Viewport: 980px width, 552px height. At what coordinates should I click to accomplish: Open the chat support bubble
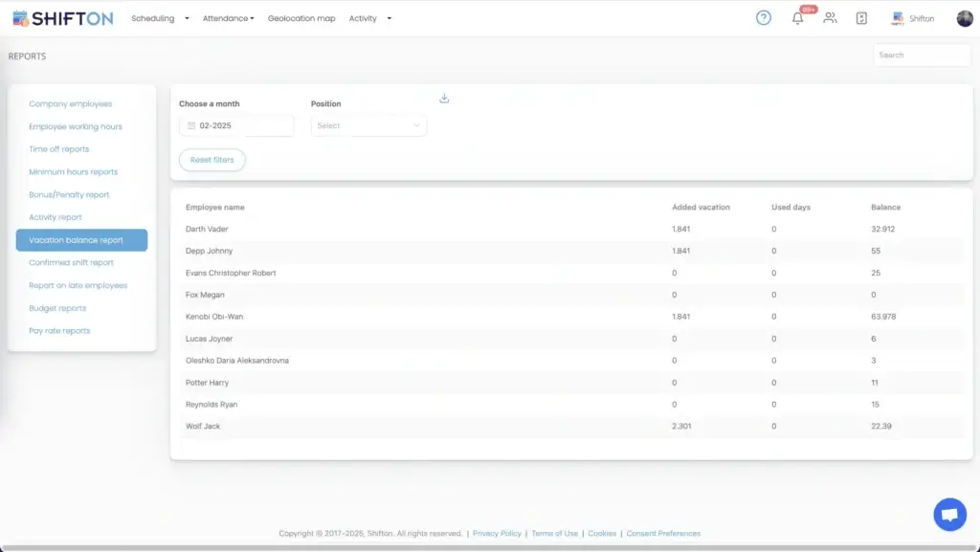point(949,515)
